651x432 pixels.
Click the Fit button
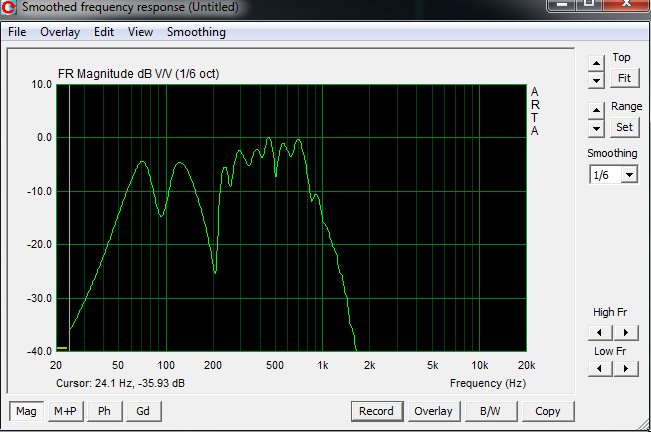pyautogui.click(x=624, y=78)
